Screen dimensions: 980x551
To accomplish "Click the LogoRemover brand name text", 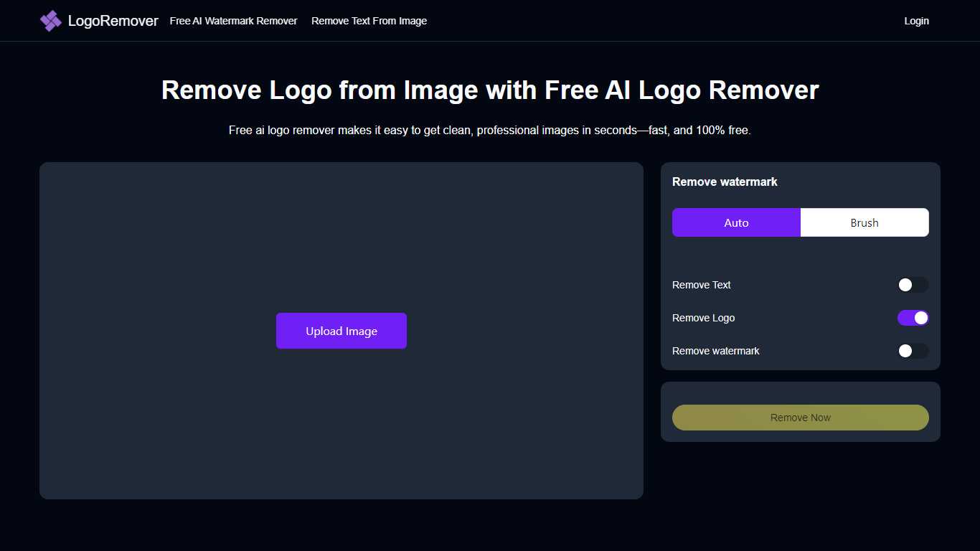I will (x=113, y=21).
